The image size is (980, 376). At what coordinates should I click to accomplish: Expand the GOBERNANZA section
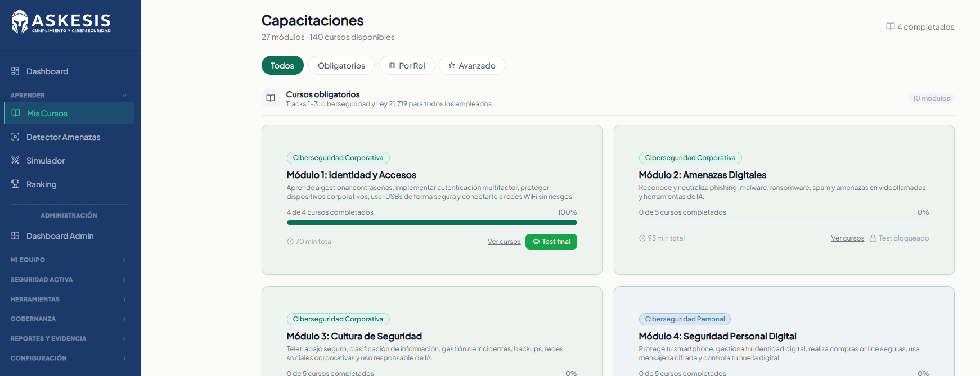click(69, 319)
